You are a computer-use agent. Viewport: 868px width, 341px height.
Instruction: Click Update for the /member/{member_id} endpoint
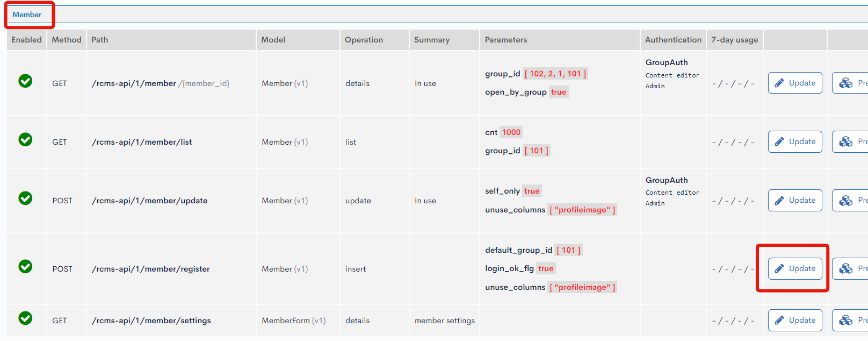tap(795, 83)
